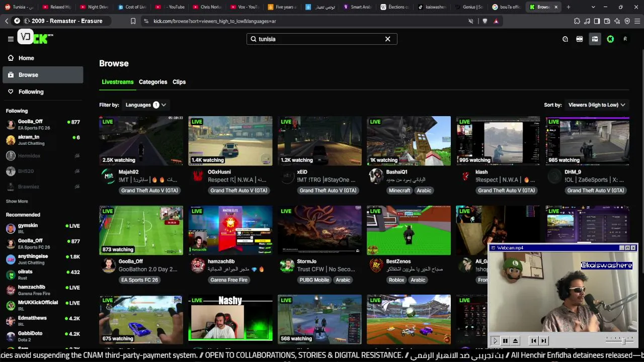Open akram_tn channel in Following list
Viewport: 644px width, 362px height.
[43, 140]
